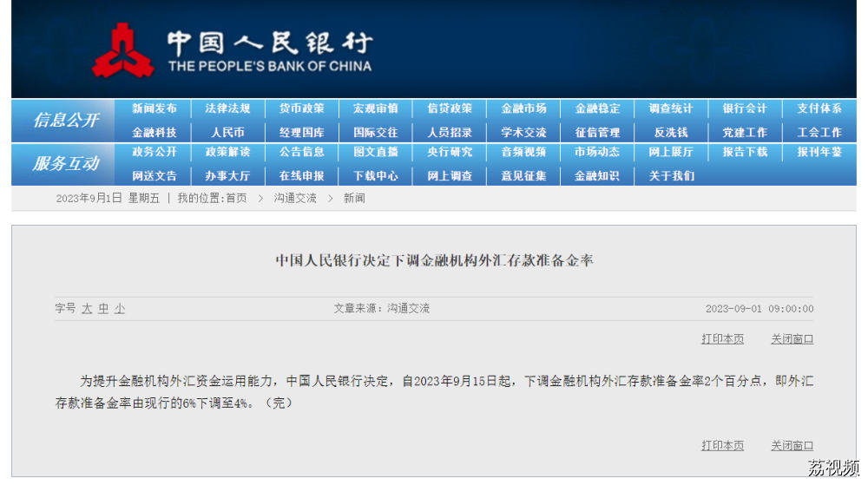
Task: Select 反洗钱 navigation item
Action: pos(671,133)
